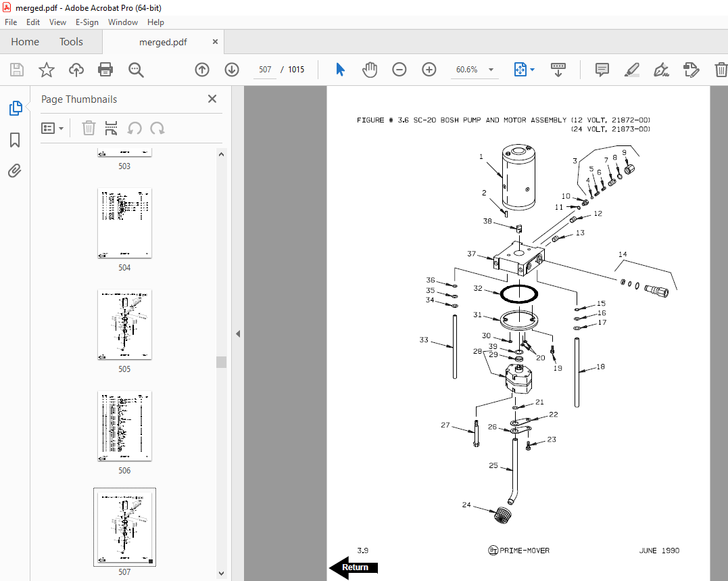The width and height of the screenshot is (728, 581).
Task: Go to the next page
Action: [x=232, y=70]
